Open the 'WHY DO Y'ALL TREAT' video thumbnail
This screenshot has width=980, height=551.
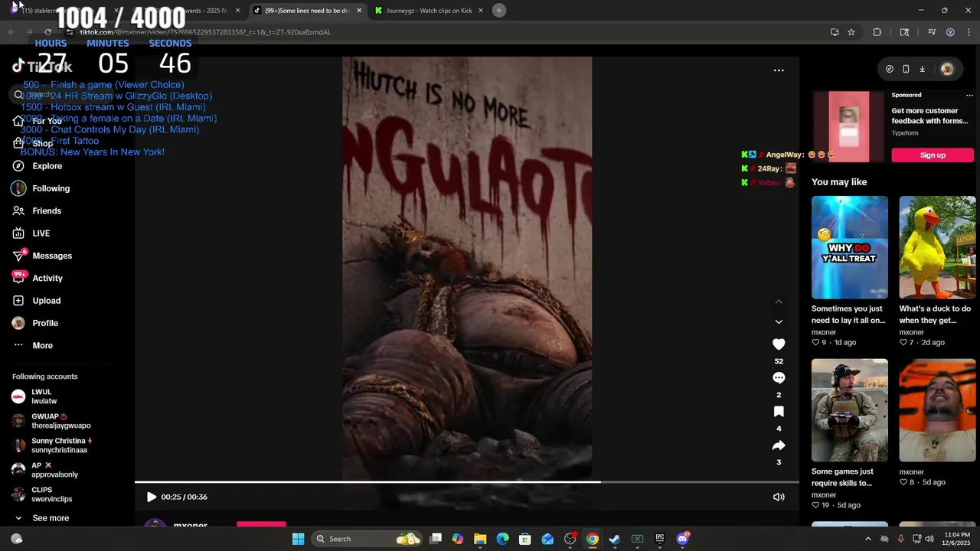[x=850, y=247]
